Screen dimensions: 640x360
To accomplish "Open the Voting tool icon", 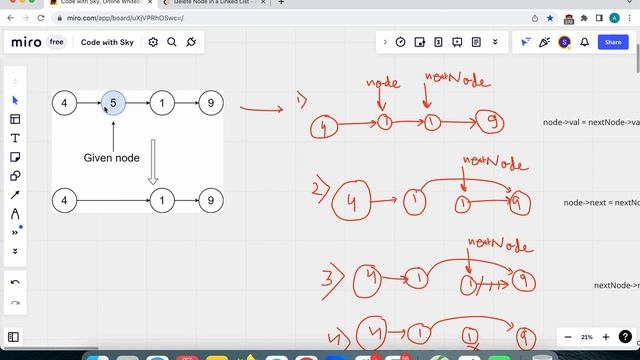I will point(419,42).
